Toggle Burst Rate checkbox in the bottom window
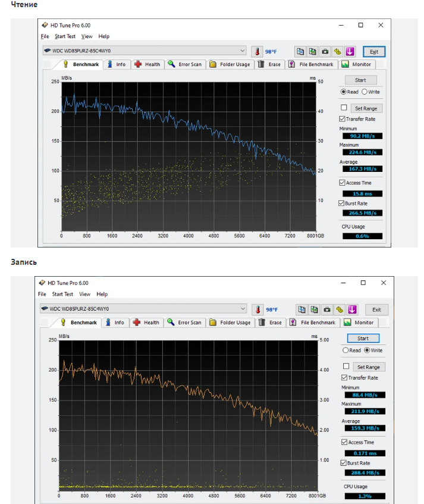 click(x=344, y=463)
